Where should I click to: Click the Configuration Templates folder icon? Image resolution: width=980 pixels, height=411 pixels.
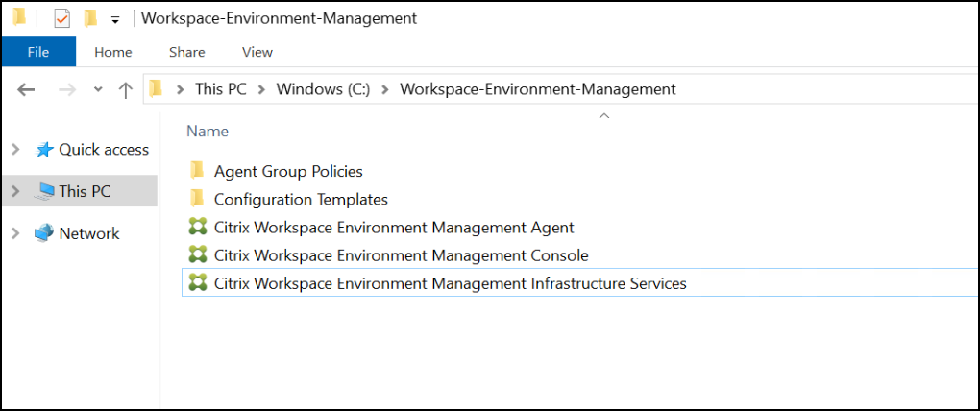[198, 199]
